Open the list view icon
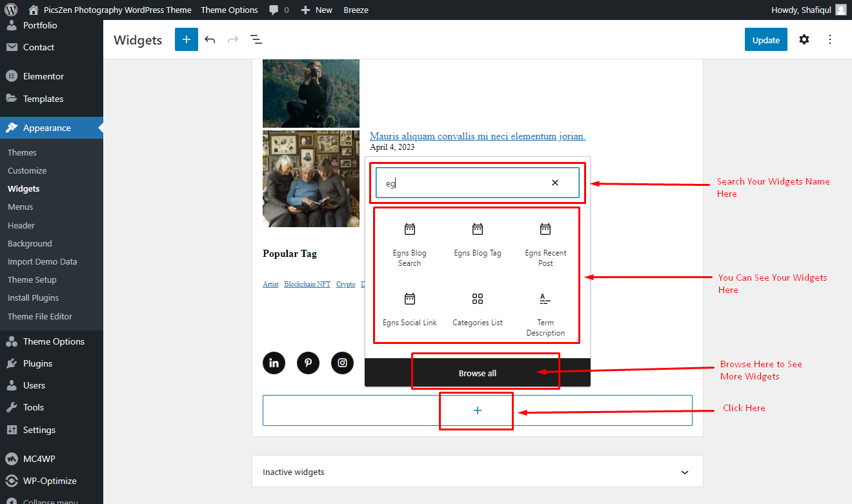Image resolution: width=852 pixels, height=504 pixels. (x=256, y=39)
